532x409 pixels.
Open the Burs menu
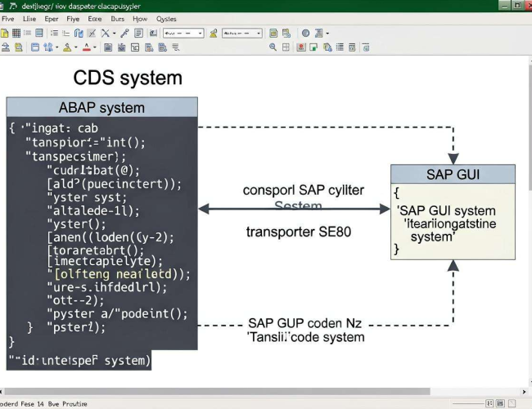click(x=117, y=19)
